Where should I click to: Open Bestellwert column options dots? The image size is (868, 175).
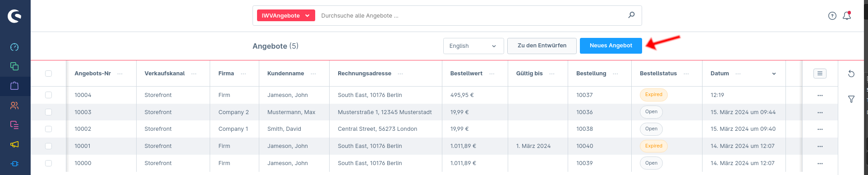(492, 74)
